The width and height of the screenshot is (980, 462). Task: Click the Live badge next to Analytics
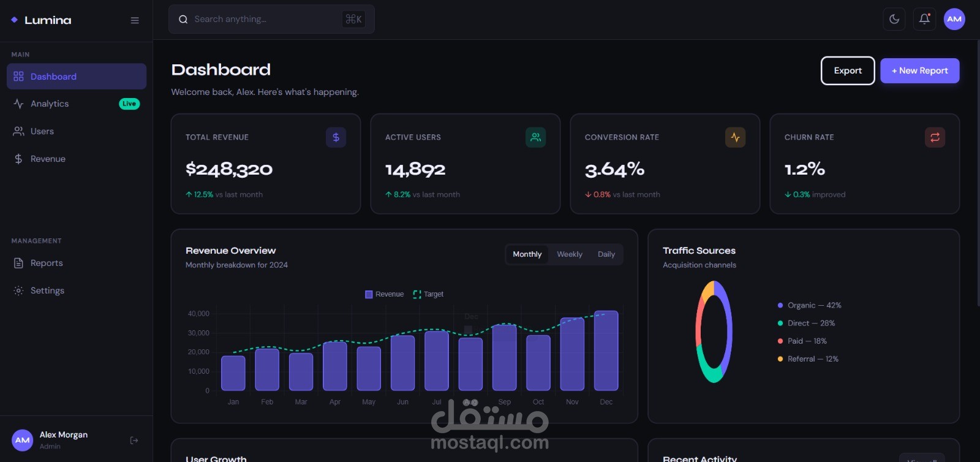tap(129, 104)
